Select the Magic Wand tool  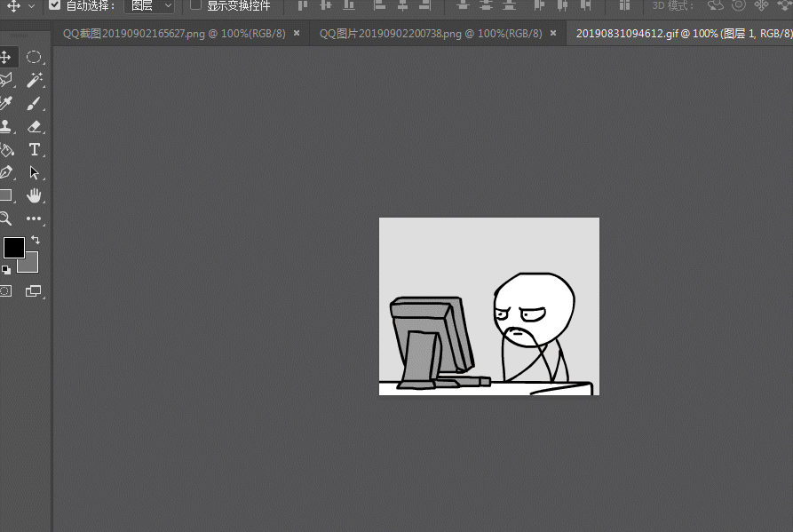point(34,80)
